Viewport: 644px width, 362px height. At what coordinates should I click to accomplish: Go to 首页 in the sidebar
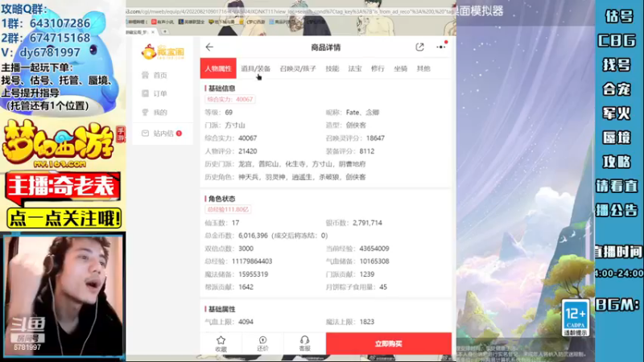click(x=160, y=75)
